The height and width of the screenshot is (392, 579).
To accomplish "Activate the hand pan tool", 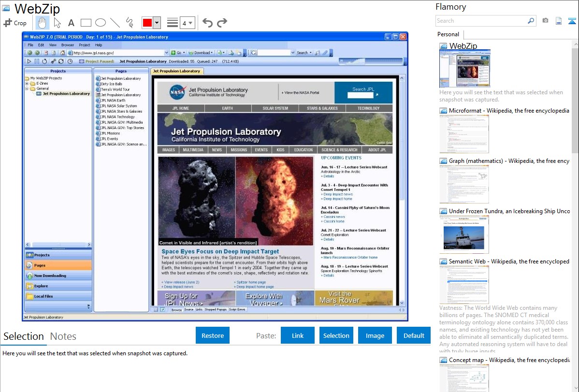I will [42, 23].
